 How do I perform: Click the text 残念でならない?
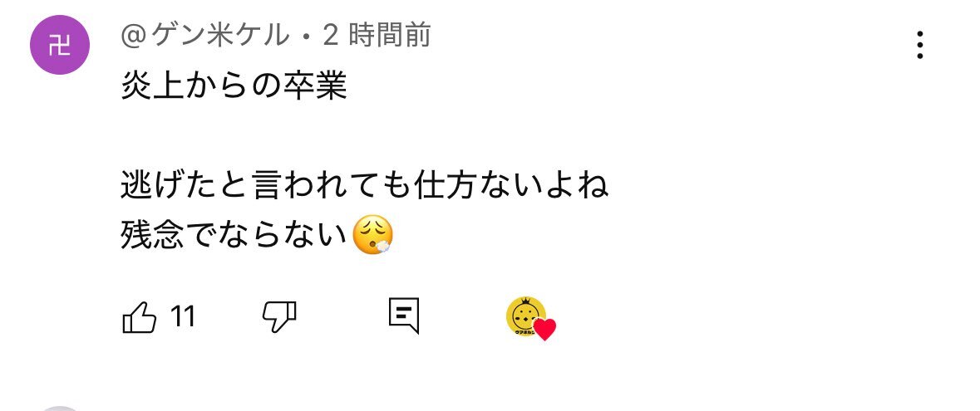tap(234, 236)
